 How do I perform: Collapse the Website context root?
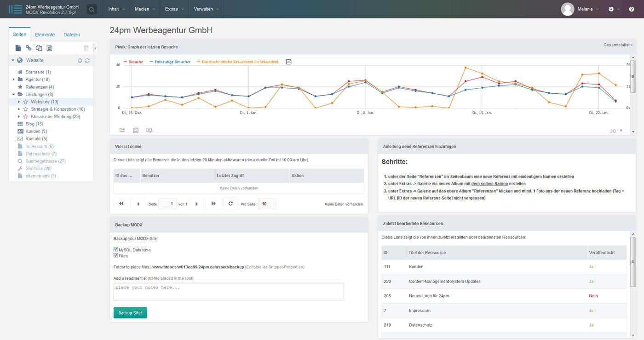13,60
